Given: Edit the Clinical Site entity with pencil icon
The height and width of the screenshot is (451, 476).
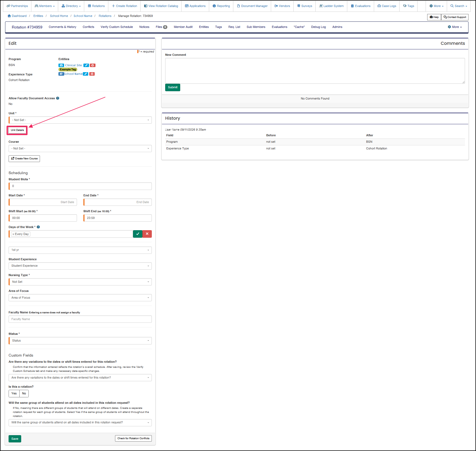Looking at the screenshot, I should [x=86, y=65].
